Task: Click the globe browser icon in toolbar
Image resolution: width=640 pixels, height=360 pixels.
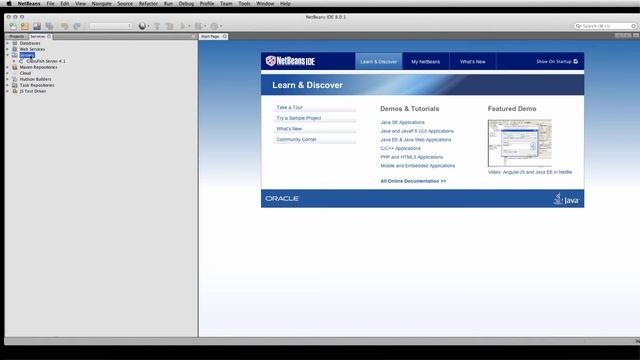Action: coord(142,26)
